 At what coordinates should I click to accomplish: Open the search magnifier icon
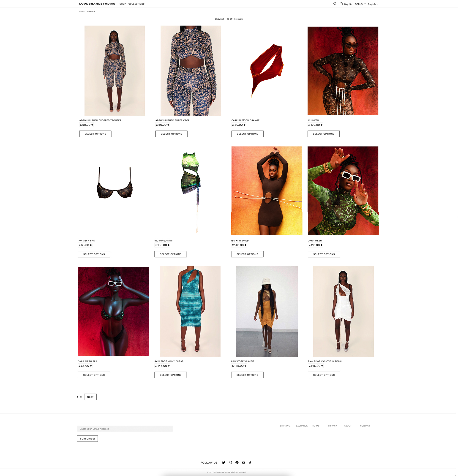click(335, 4)
